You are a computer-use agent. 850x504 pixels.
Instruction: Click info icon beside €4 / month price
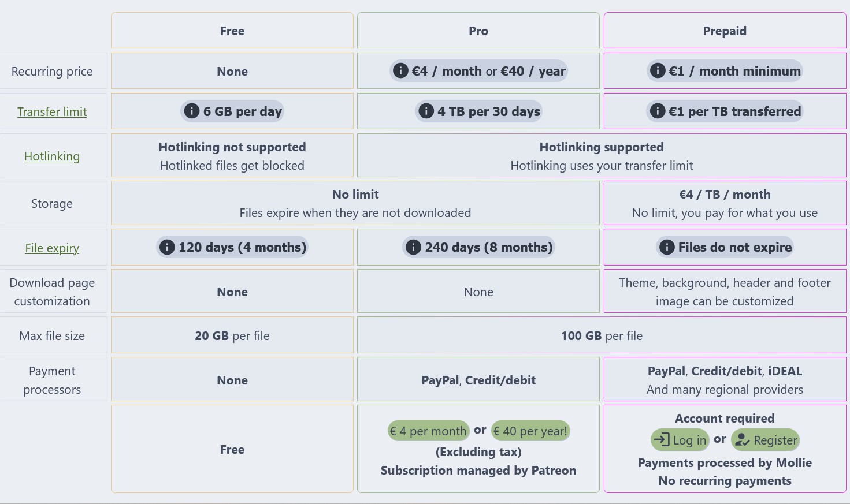[400, 71]
